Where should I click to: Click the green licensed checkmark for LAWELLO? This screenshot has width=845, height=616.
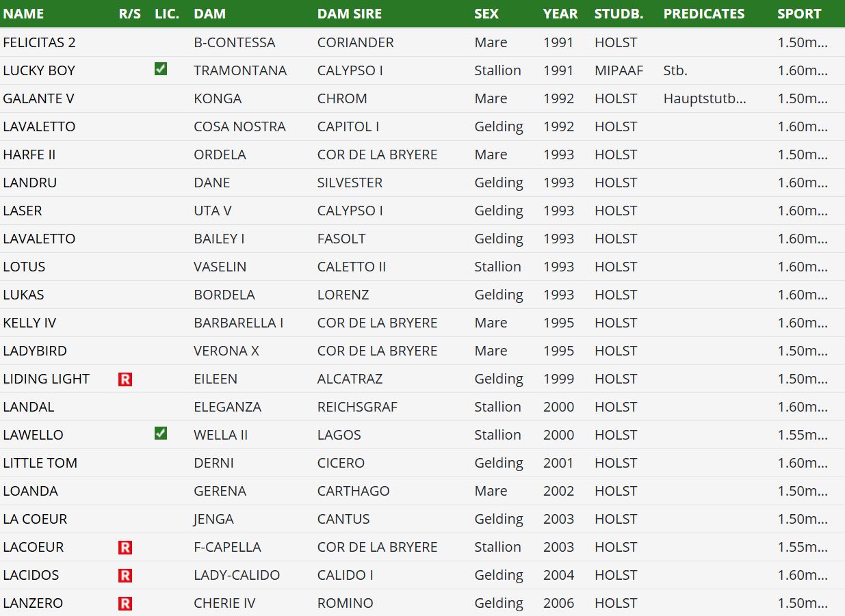tap(161, 433)
